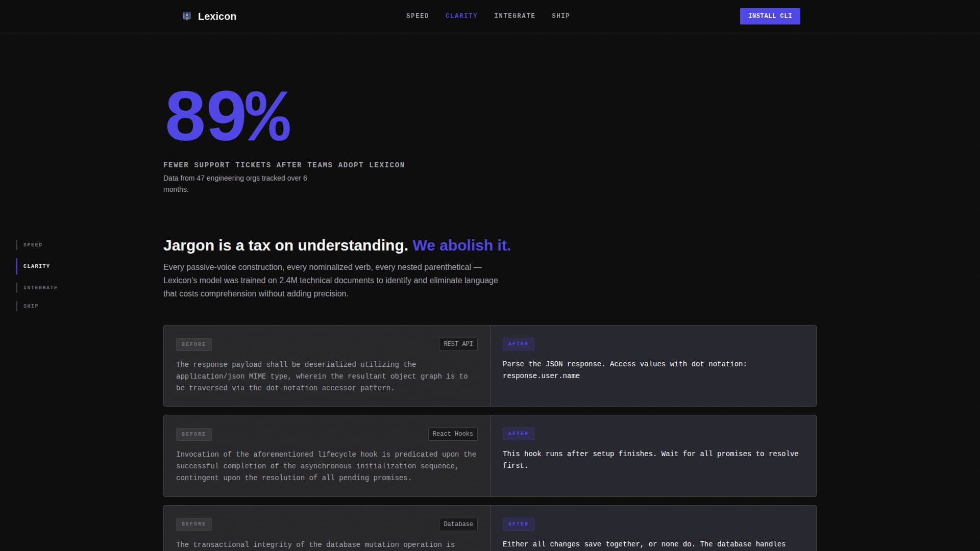Image resolution: width=980 pixels, height=551 pixels.
Task: Go to SPEED in the top navigation
Action: tap(418, 16)
